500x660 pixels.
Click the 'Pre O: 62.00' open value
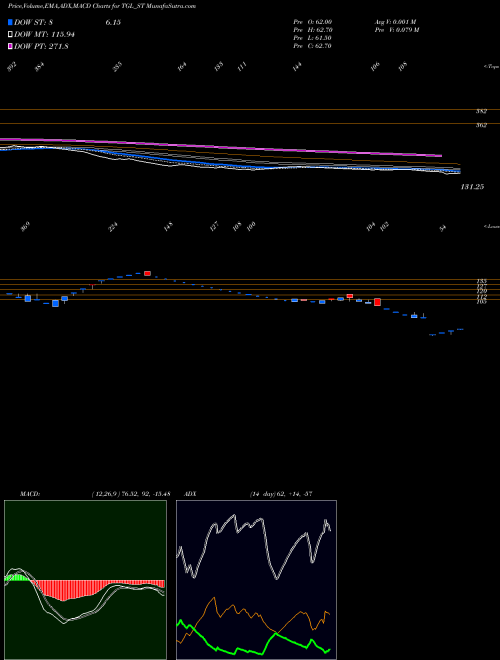313,21
